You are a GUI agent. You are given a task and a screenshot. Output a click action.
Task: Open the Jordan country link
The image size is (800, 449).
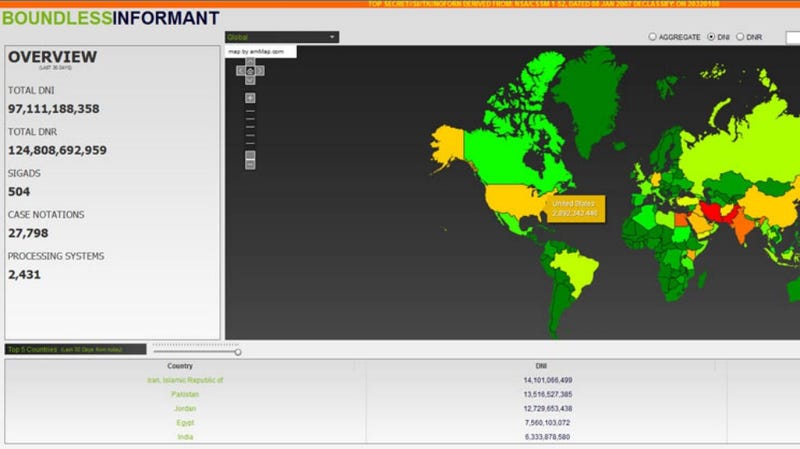185,409
